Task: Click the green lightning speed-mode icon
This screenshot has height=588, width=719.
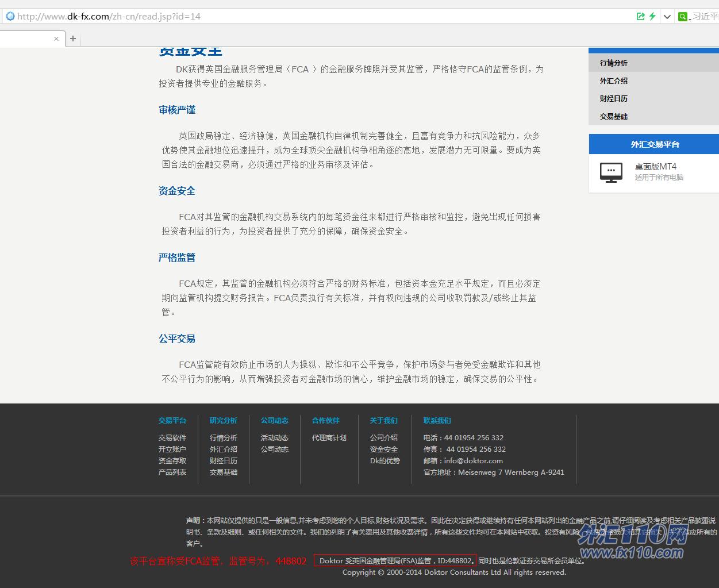Action: (652, 16)
